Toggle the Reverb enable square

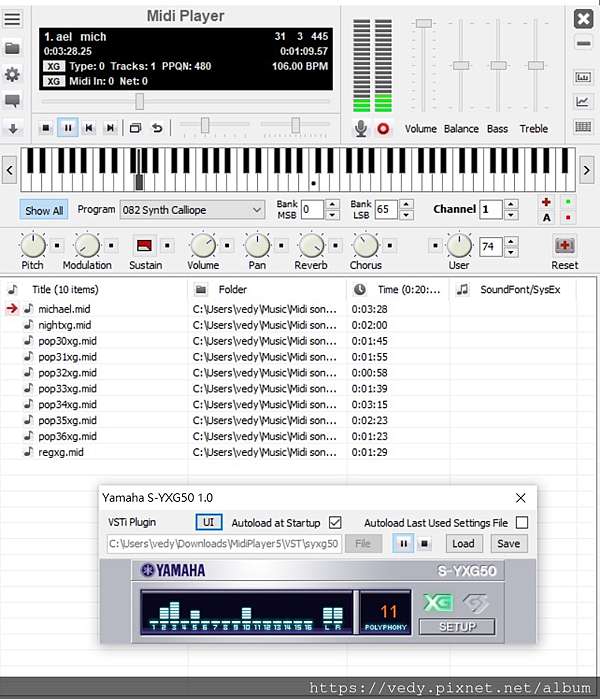(x=336, y=245)
